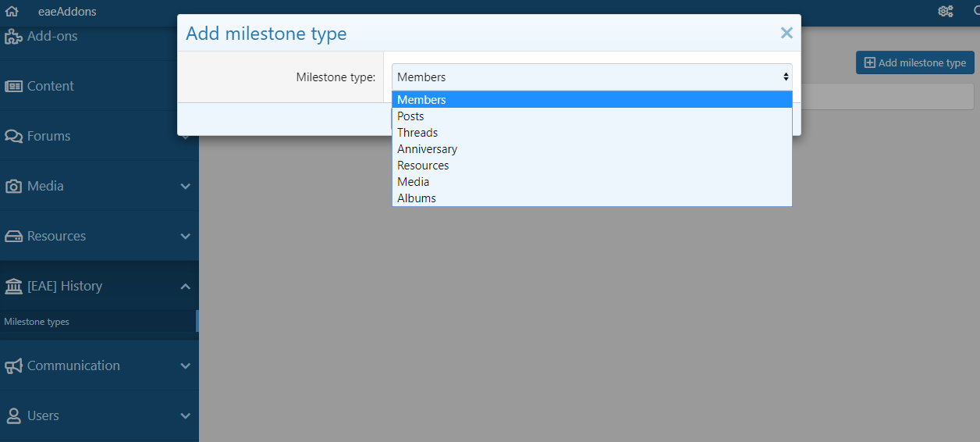Click the Users person icon
Image resolution: width=980 pixels, height=442 pixels.
coord(13,415)
